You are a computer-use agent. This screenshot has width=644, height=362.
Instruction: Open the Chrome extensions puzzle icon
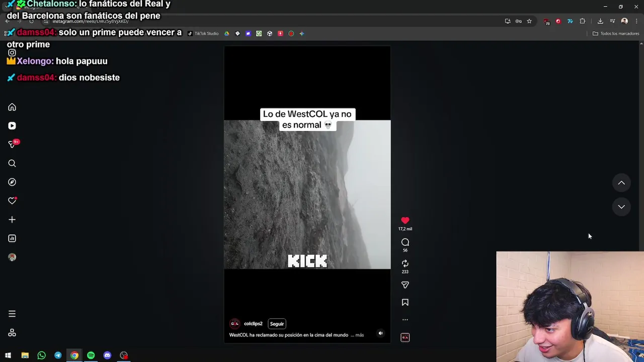click(583, 21)
